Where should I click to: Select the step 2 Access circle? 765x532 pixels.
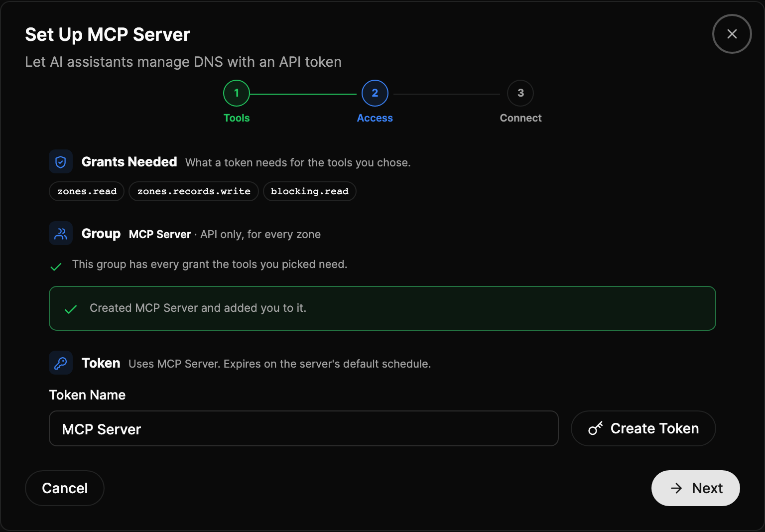pyautogui.click(x=375, y=93)
